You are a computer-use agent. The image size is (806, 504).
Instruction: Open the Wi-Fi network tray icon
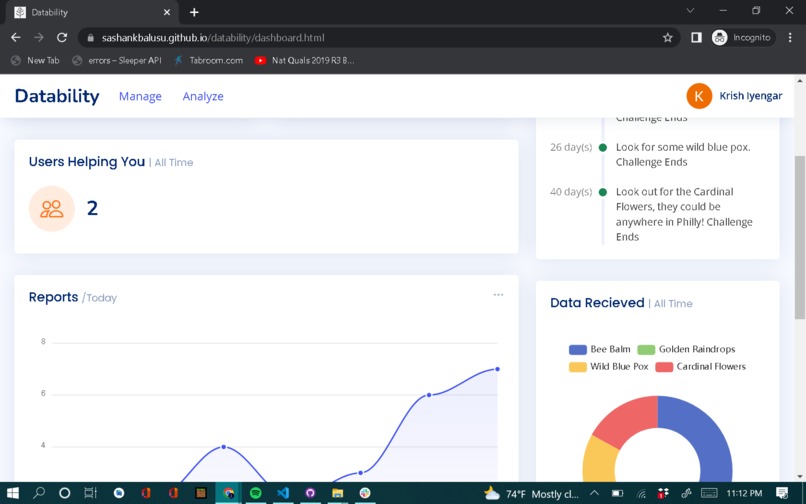click(640, 494)
